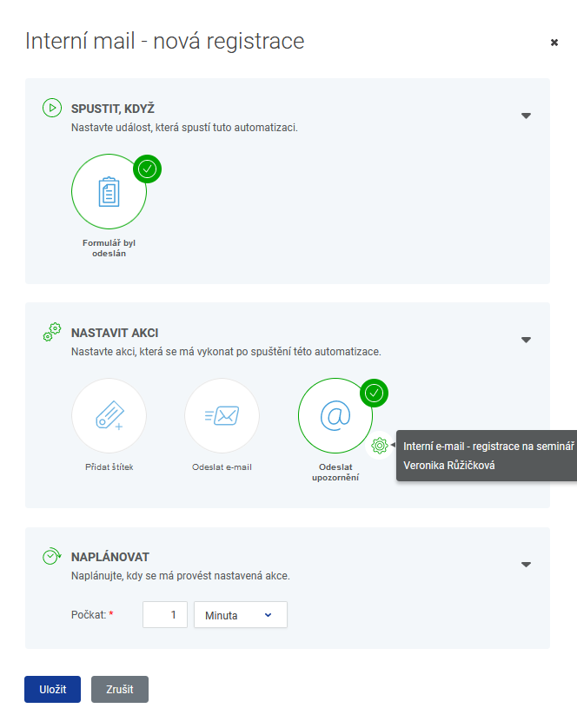Viewport: 577px width, 728px height.
Task: Select the 'Odeslat e-mail' envelope action icon
Action: 222,415
